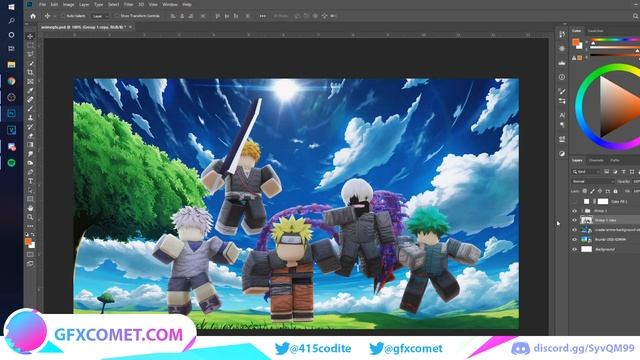Select the Zoom tool
The width and height of the screenshot is (640, 360).
click(x=30, y=217)
